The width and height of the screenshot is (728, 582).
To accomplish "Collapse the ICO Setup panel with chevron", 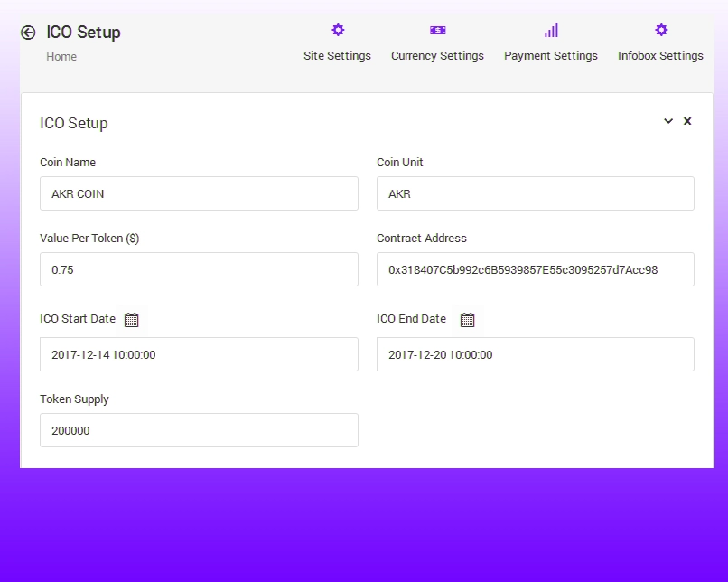I will (668, 121).
